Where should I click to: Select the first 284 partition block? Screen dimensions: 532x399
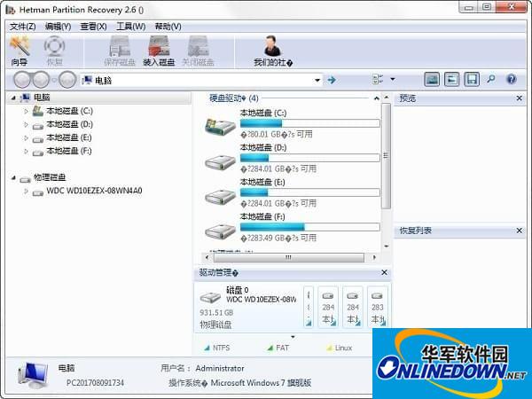click(328, 307)
